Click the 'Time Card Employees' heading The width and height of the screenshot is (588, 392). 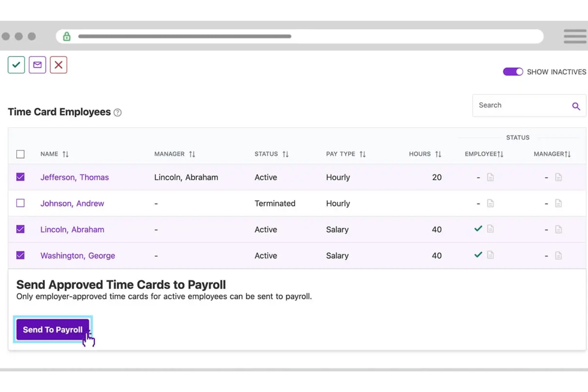click(59, 112)
